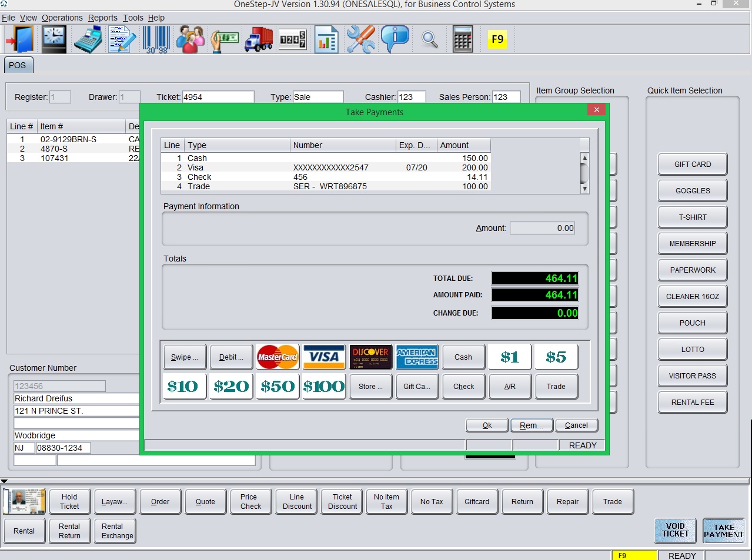Switch to the POS tab

(x=18, y=65)
